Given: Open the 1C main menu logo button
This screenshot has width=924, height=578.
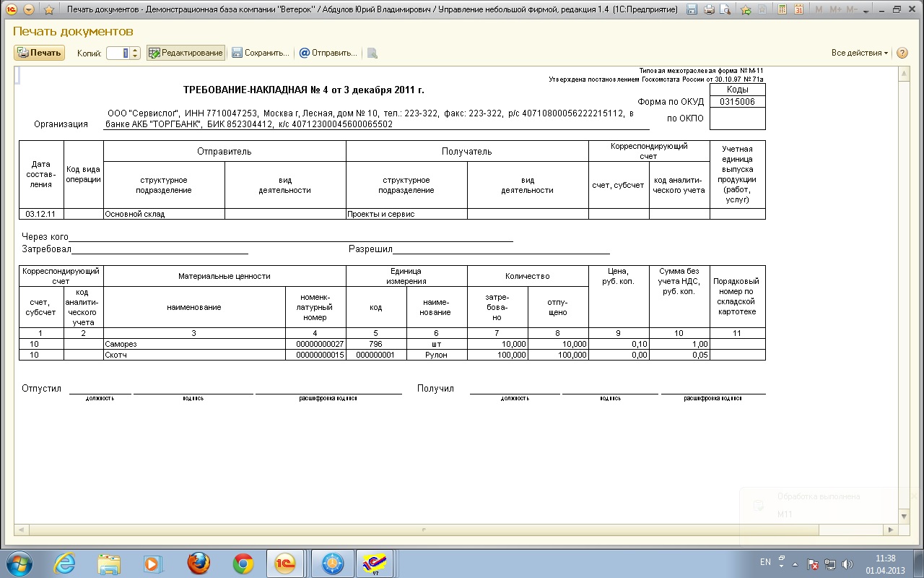Looking at the screenshot, I should point(12,10).
